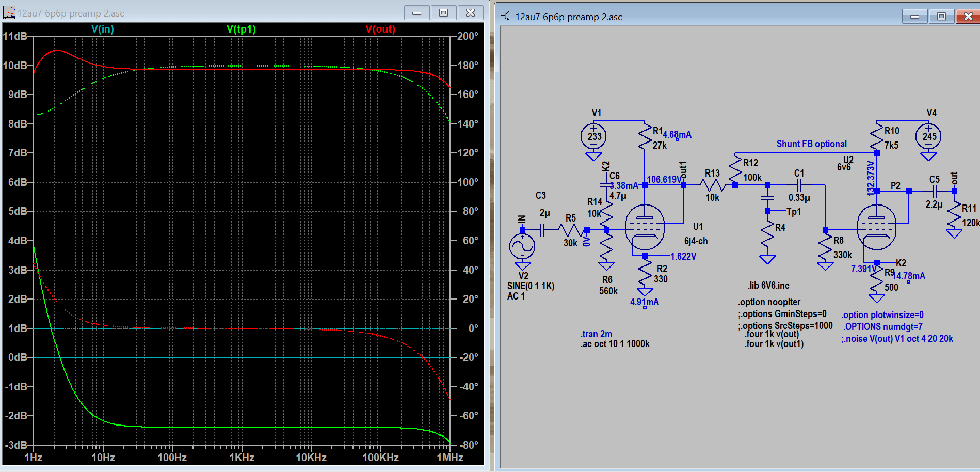
Task: Click the Shunt FB optional comment
Action: click(x=812, y=144)
